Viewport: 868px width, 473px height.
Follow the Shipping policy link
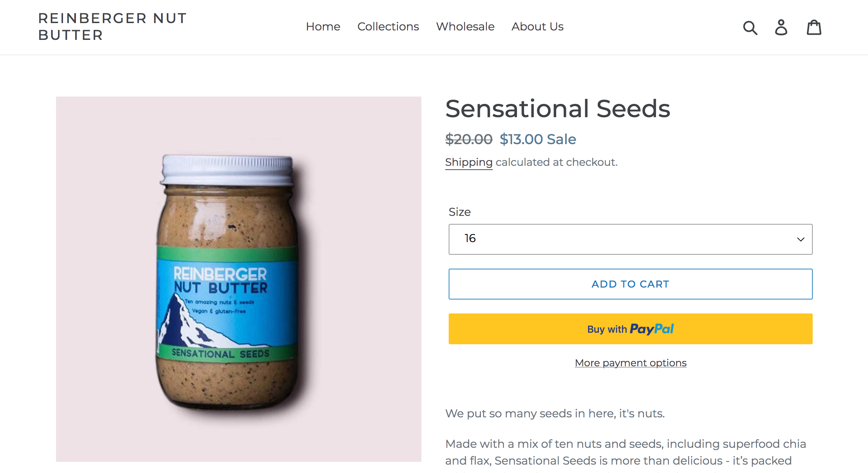(469, 162)
